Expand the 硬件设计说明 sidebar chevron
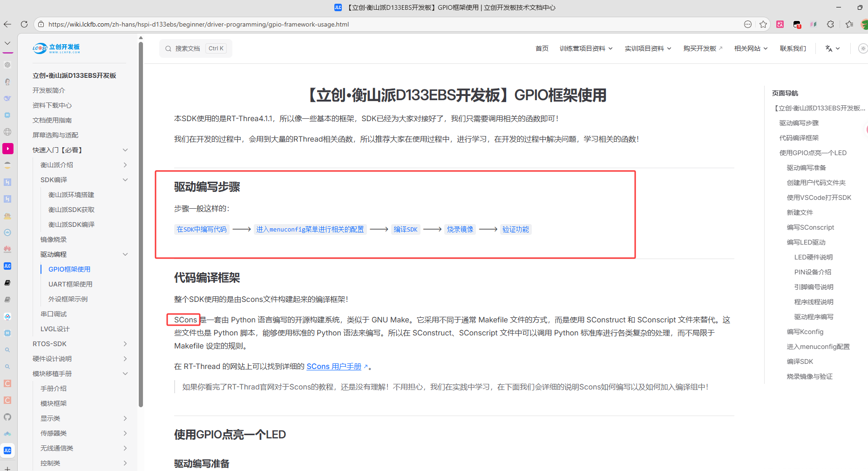The image size is (868, 471). point(125,359)
